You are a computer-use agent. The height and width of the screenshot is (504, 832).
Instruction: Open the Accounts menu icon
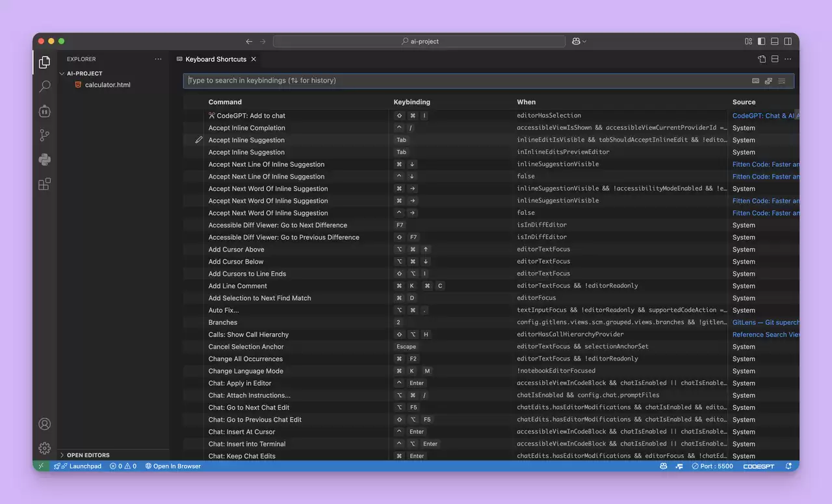click(44, 424)
